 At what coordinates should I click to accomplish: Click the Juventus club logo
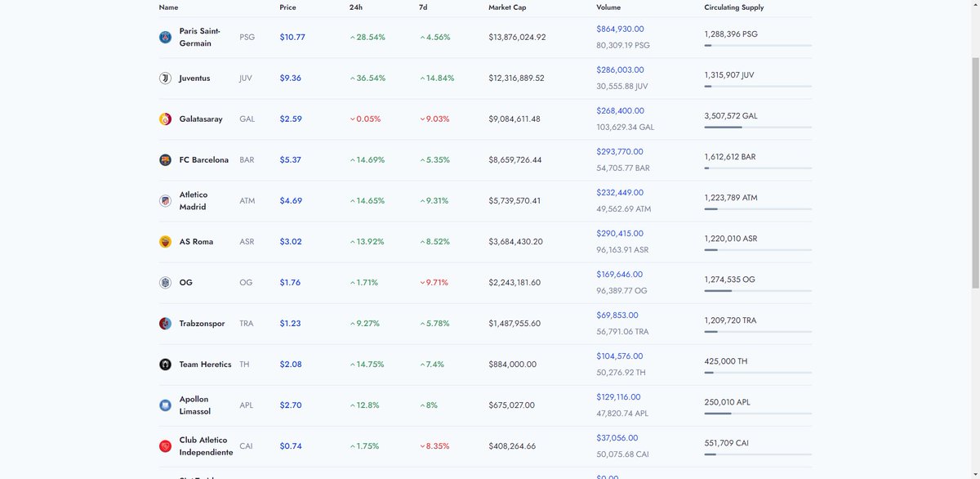(x=165, y=78)
